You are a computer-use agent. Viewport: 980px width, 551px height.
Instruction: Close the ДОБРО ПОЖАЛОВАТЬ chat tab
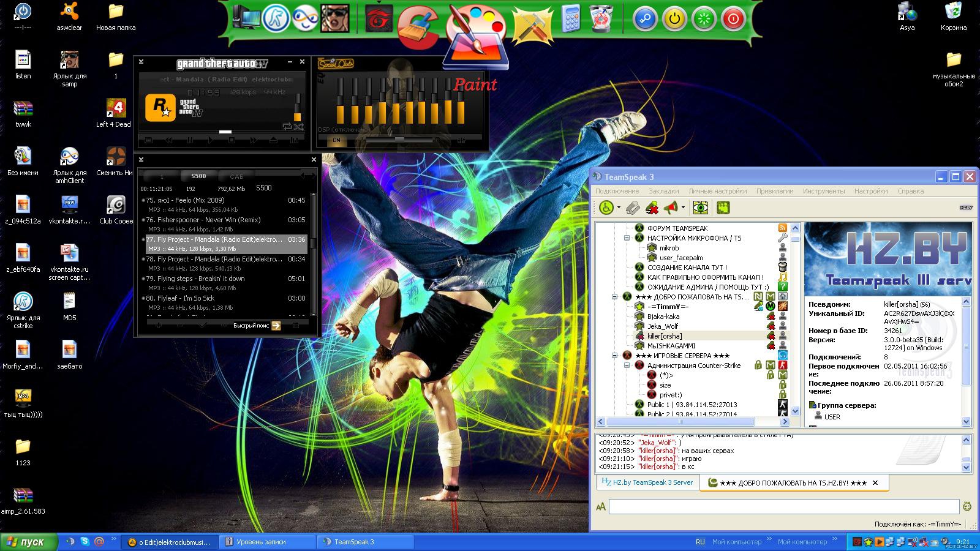(x=875, y=483)
